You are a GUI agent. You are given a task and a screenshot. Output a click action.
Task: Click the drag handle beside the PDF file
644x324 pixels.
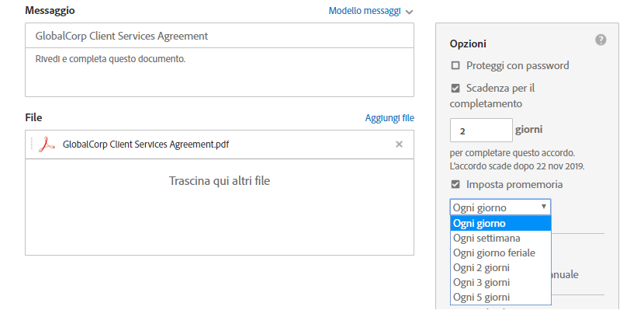tap(32, 144)
